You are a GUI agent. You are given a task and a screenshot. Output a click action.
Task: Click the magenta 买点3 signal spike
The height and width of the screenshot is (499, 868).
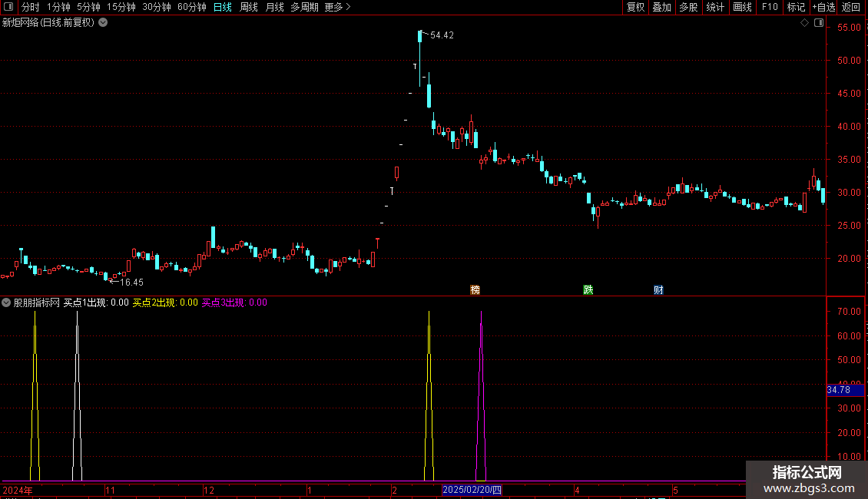[481, 396]
